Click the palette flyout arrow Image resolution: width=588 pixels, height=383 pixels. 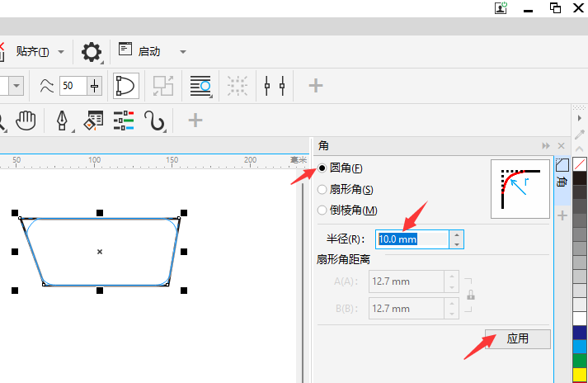(580, 118)
